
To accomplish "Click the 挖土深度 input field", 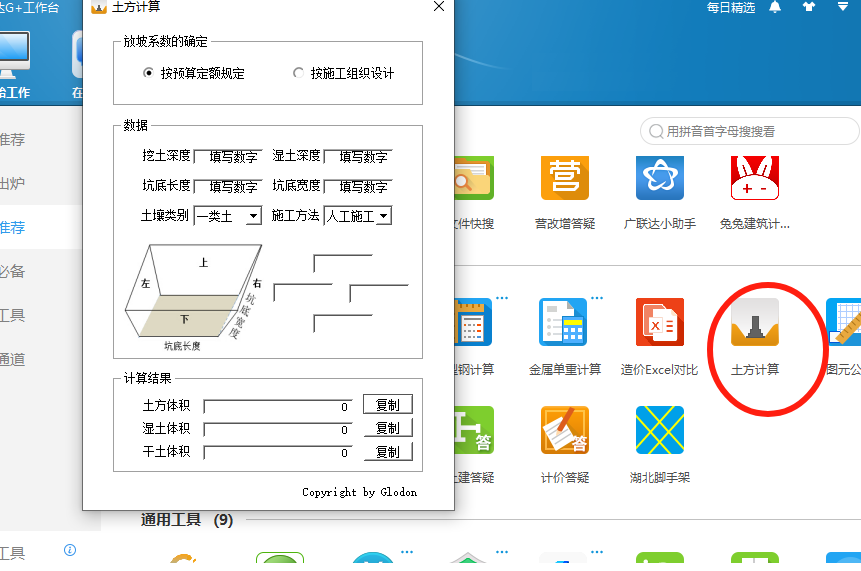I will click(228, 156).
